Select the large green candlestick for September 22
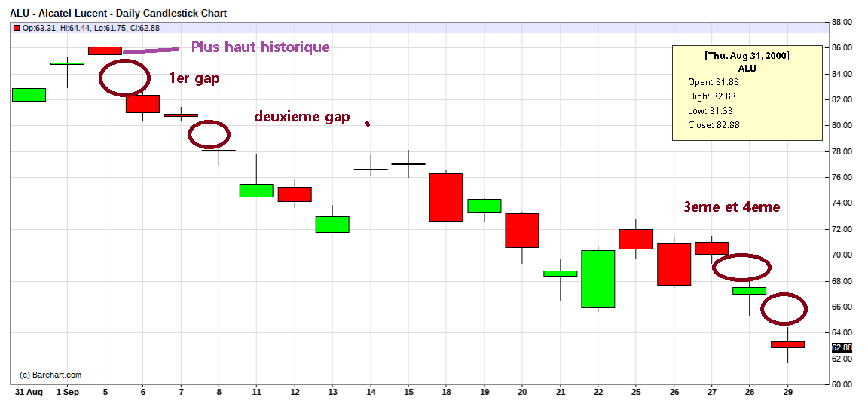868x413 pixels. pyautogui.click(x=598, y=279)
